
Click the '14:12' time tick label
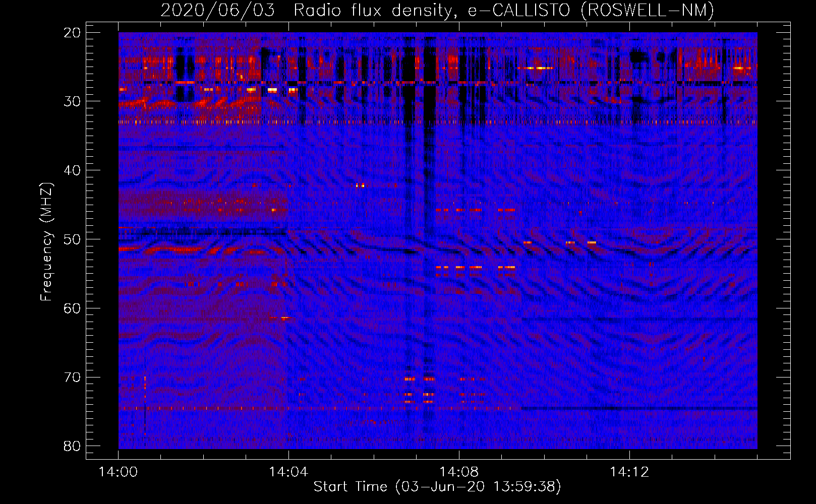point(629,472)
